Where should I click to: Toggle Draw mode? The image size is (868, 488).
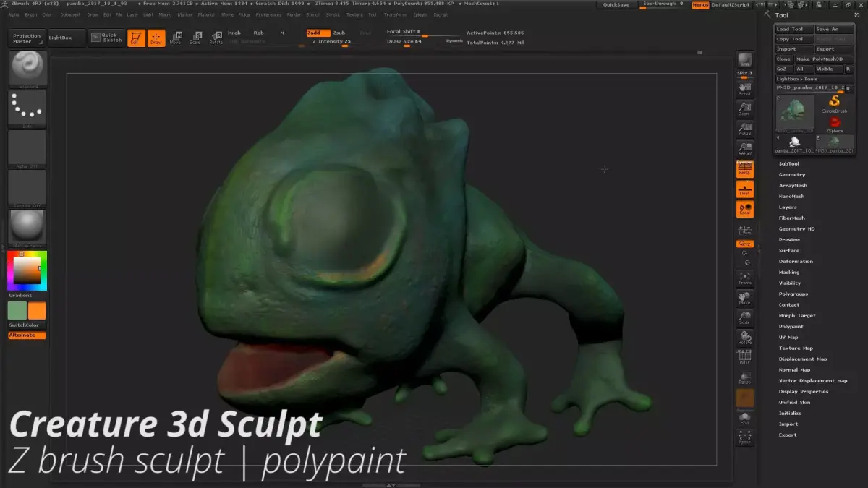tap(156, 38)
